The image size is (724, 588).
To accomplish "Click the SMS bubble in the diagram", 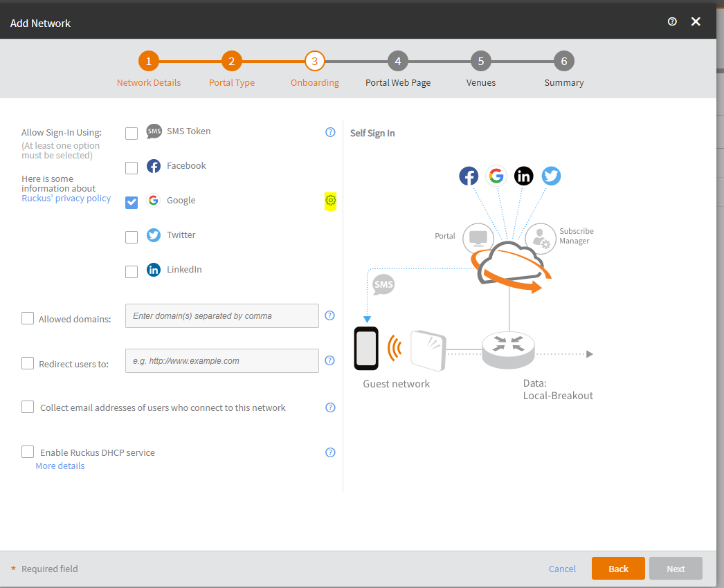I will coord(383,285).
